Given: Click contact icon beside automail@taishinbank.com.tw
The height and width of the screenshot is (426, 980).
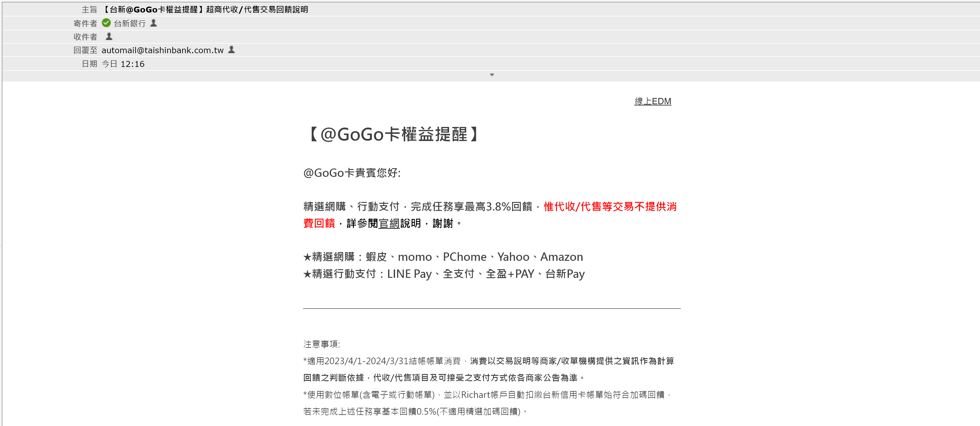Looking at the screenshot, I should tap(231, 50).
